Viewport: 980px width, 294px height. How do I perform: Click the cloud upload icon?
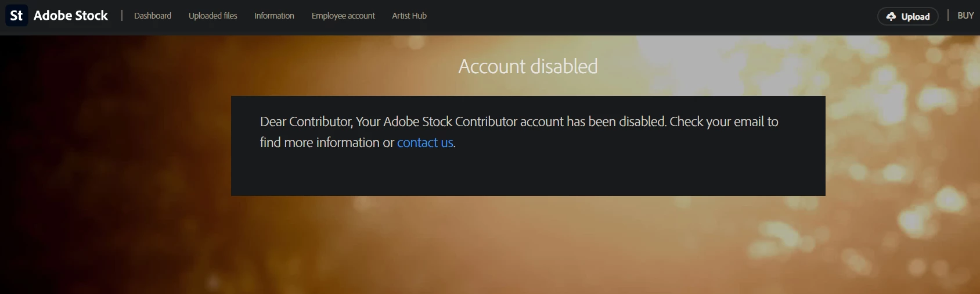tap(891, 17)
